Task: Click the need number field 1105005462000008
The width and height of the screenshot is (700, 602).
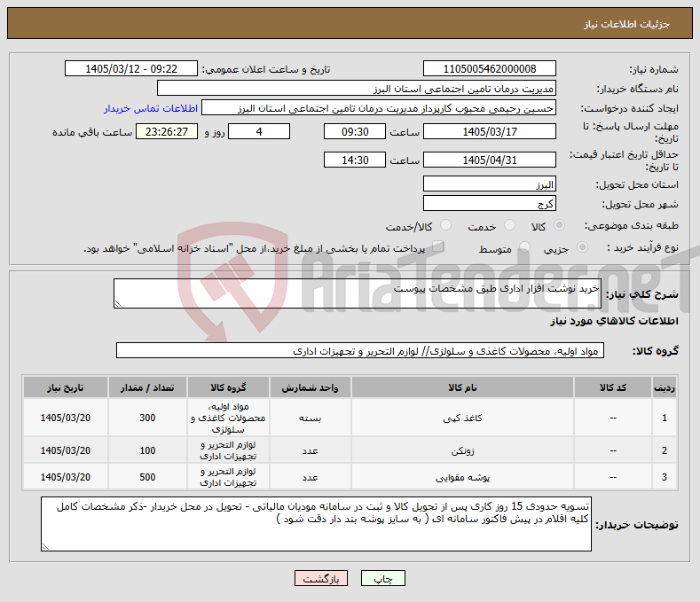Action: tap(489, 69)
